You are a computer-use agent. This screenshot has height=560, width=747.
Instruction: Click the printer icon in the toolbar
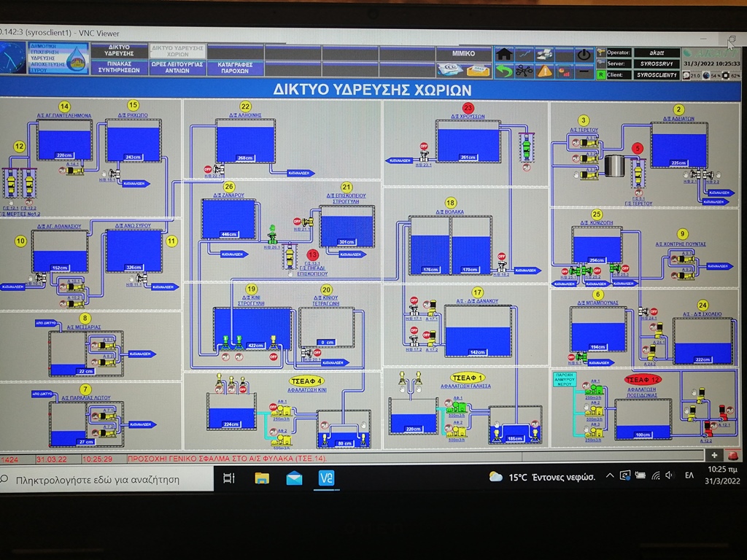coord(543,55)
